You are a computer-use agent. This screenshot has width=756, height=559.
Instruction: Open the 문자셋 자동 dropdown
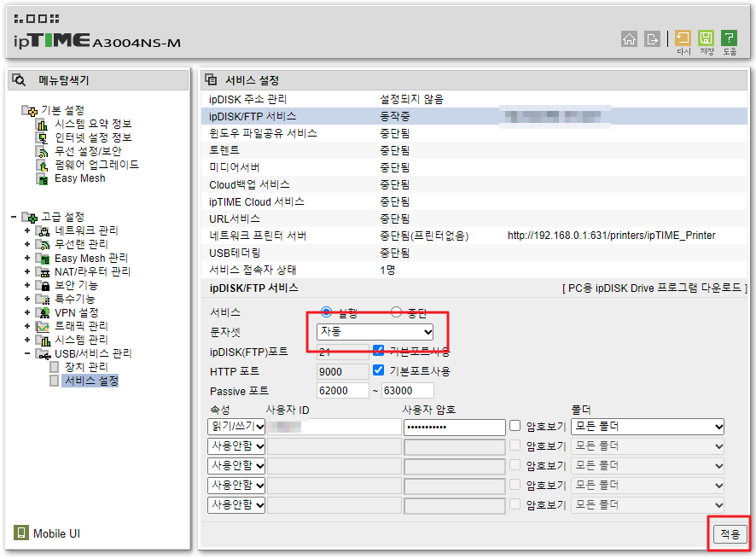click(375, 331)
